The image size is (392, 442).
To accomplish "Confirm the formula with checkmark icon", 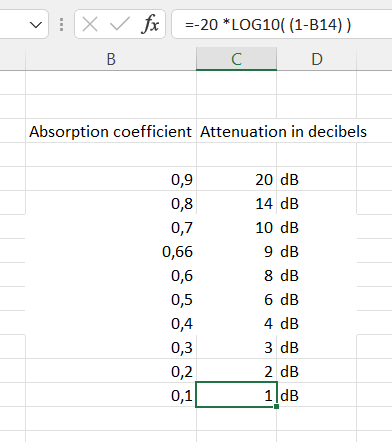I will (119, 24).
